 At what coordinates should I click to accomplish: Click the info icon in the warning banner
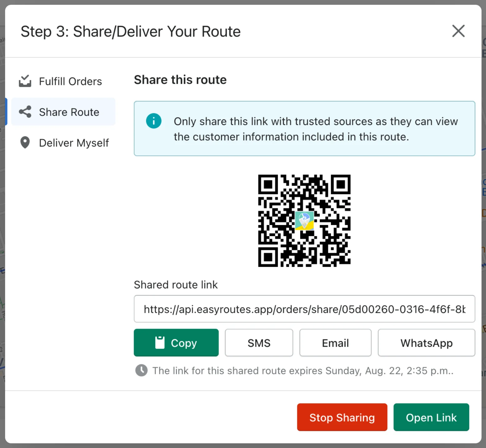pos(154,121)
